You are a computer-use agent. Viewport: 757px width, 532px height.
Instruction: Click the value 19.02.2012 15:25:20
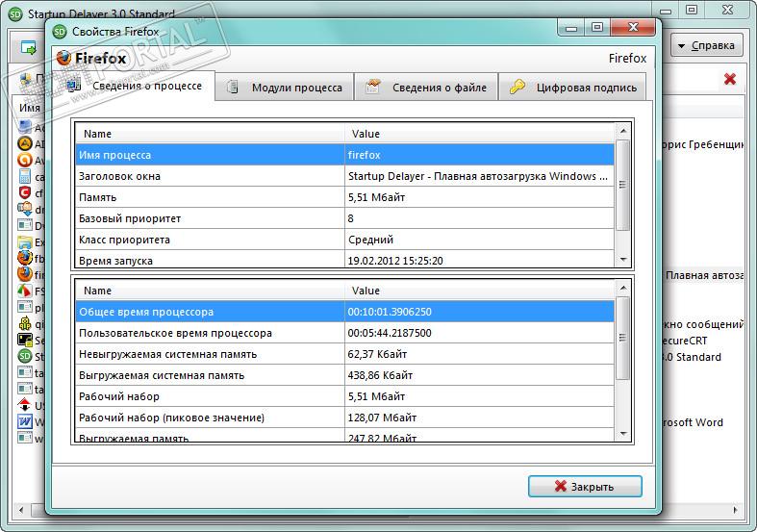[x=395, y=261]
